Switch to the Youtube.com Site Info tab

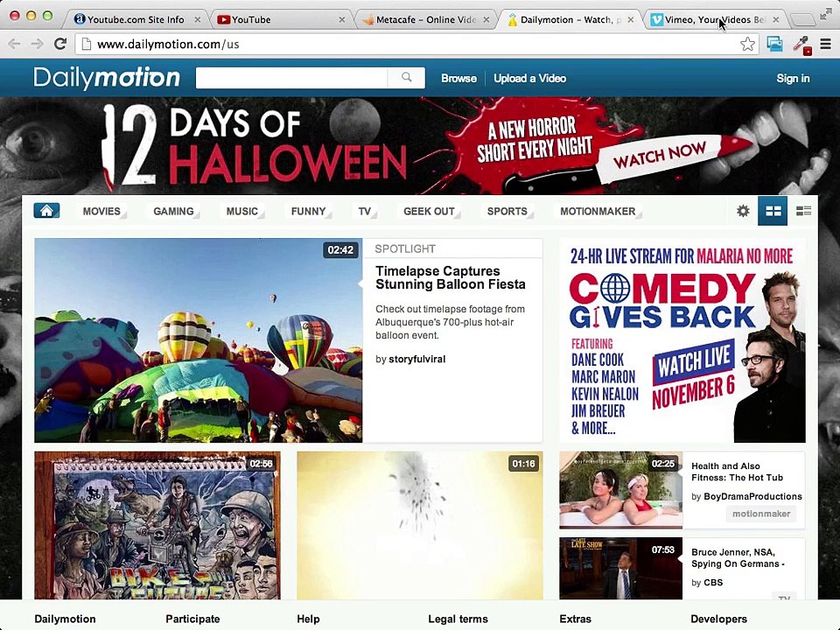(136, 20)
